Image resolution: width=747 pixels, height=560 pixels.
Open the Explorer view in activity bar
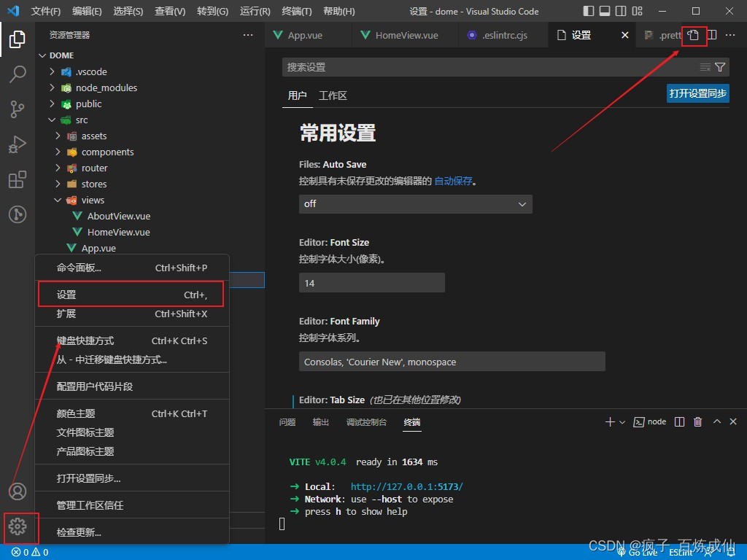pos(18,39)
